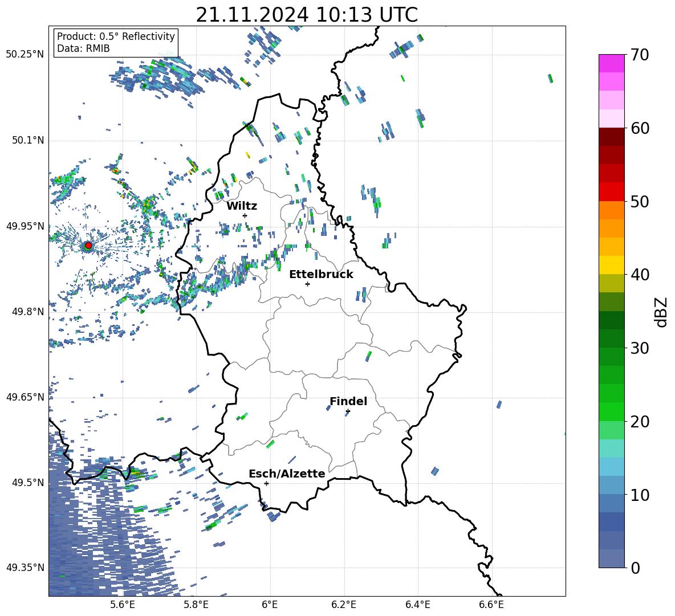Click the Ettelbruck station cross marker
The height and width of the screenshot is (616, 675).
pyautogui.click(x=307, y=284)
